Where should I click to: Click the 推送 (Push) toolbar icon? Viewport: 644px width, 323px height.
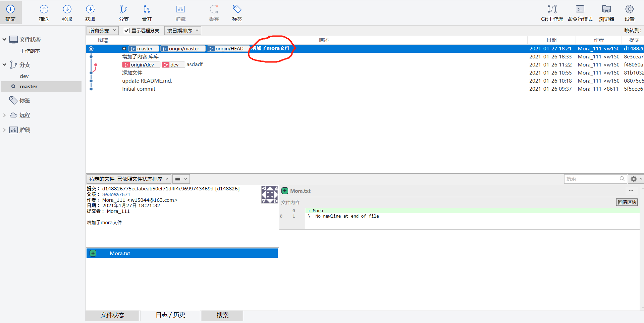[x=44, y=12]
